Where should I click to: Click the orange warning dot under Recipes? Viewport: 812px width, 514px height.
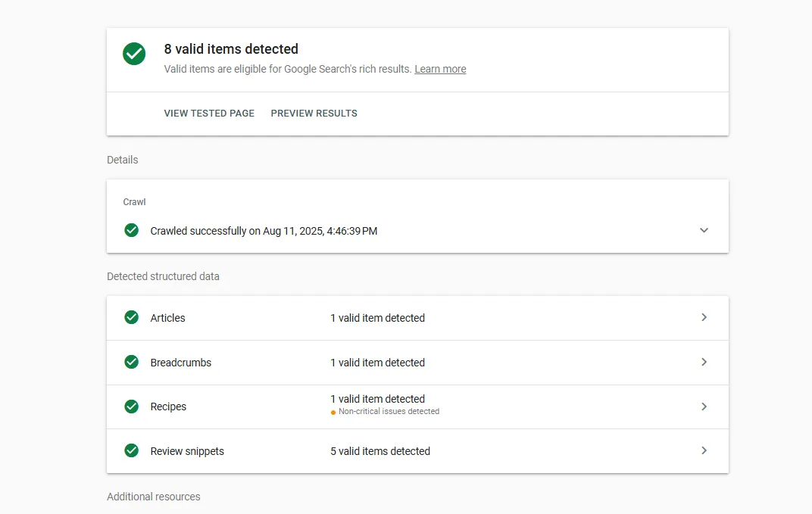tap(333, 413)
